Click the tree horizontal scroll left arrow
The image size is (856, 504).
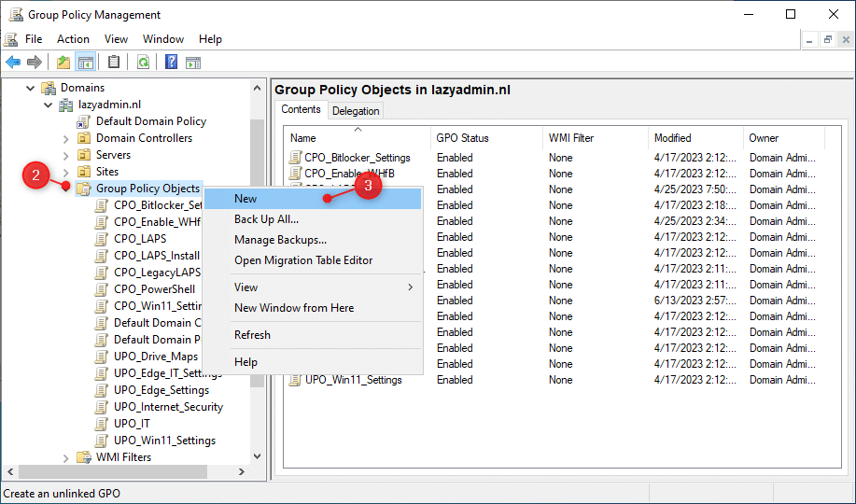(x=10, y=471)
